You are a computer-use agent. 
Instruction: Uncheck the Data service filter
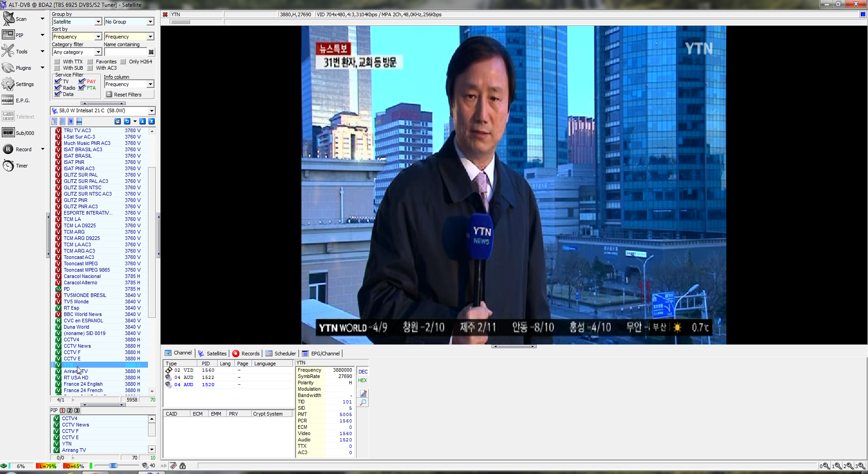(58, 94)
